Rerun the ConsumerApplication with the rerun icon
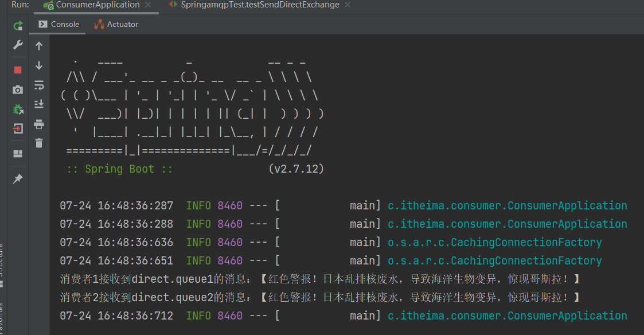The width and height of the screenshot is (644, 335). click(18, 26)
